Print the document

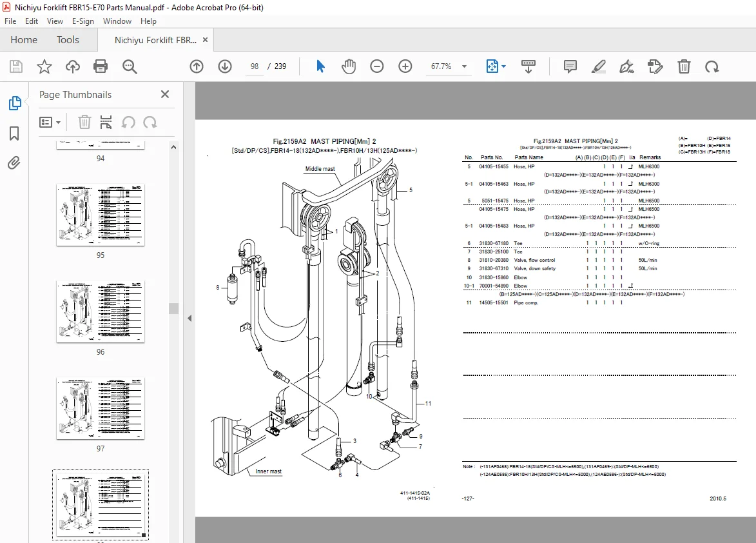tap(101, 66)
